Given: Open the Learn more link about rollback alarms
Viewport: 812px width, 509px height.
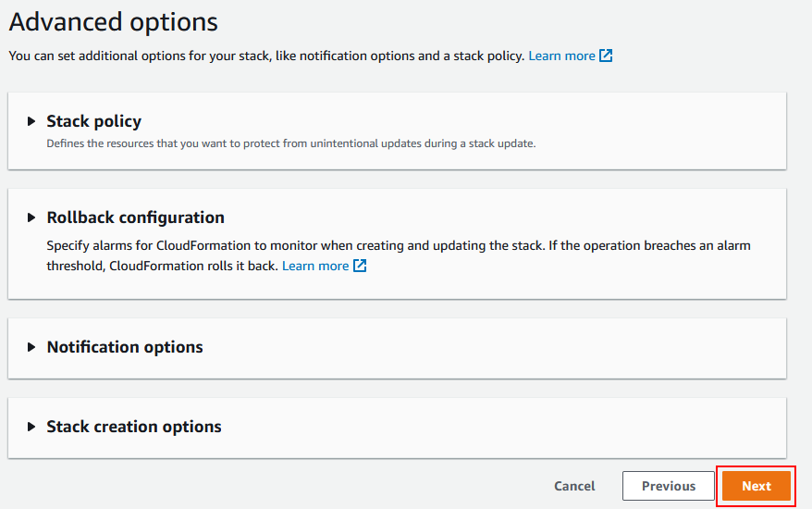Looking at the screenshot, I should (x=315, y=266).
